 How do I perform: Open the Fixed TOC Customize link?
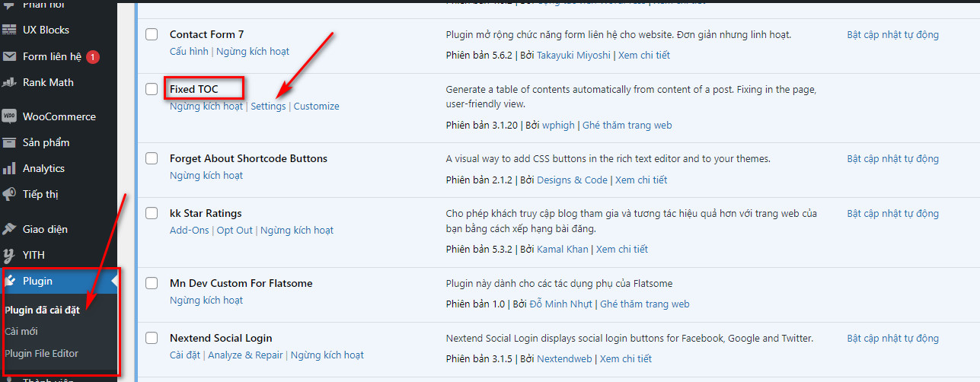coord(317,106)
